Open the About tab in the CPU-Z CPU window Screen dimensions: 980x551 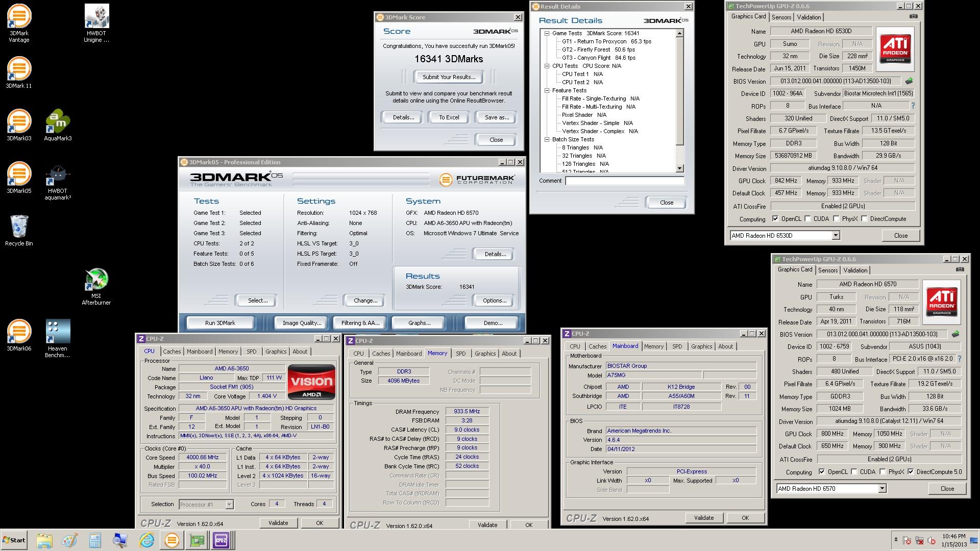[x=300, y=352]
